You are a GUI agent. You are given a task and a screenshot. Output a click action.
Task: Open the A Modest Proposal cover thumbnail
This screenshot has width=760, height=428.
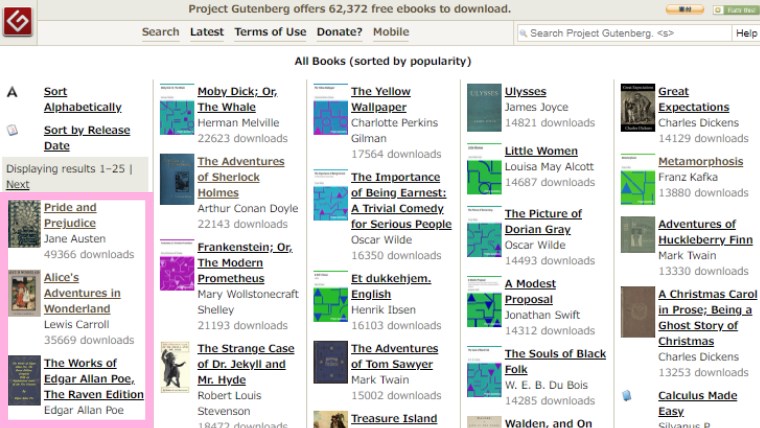coord(484,302)
